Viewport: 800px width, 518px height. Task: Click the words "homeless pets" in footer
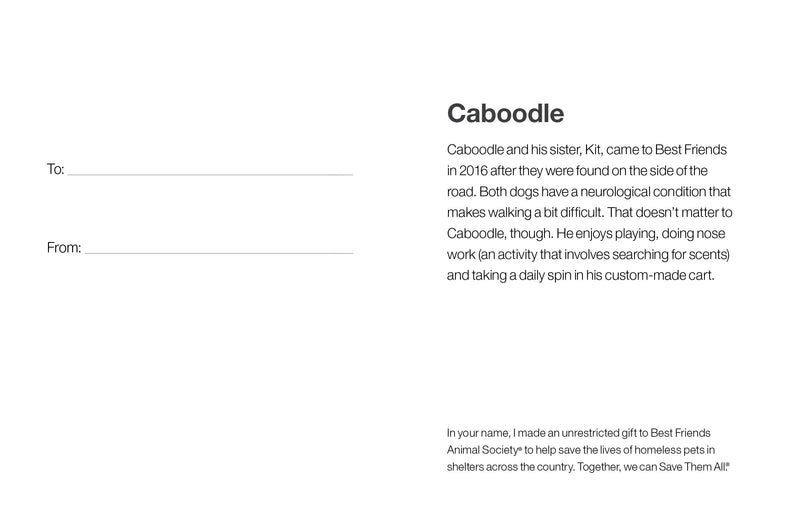(682, 450)
